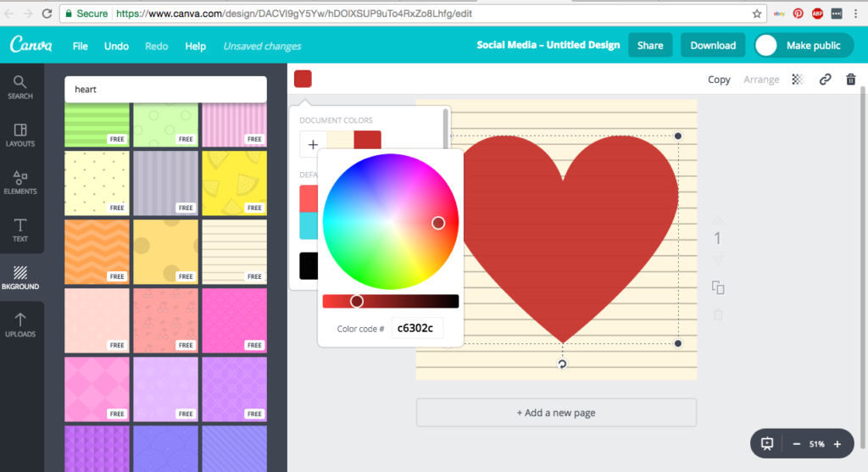
Task: Open the red fill color swatch
Action: tap(303, 79)
